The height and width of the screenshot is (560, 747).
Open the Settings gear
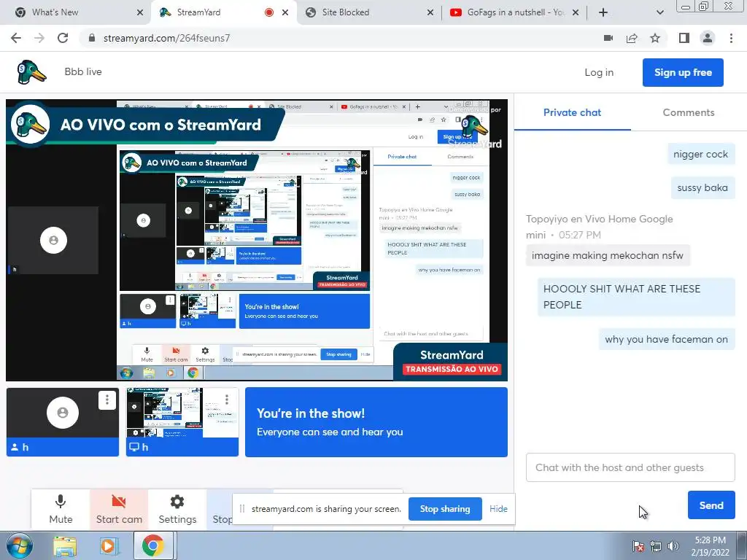point(177,509)
